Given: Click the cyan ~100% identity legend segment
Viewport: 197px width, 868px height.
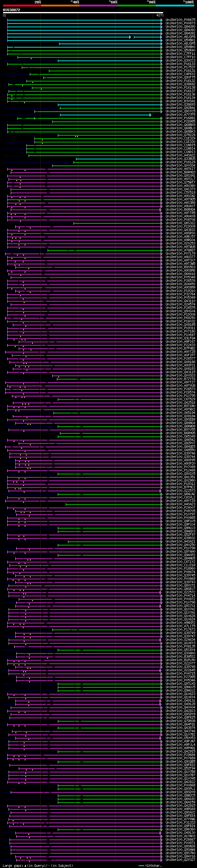Looking at the screenshot, I should click(x=175, y=6).
